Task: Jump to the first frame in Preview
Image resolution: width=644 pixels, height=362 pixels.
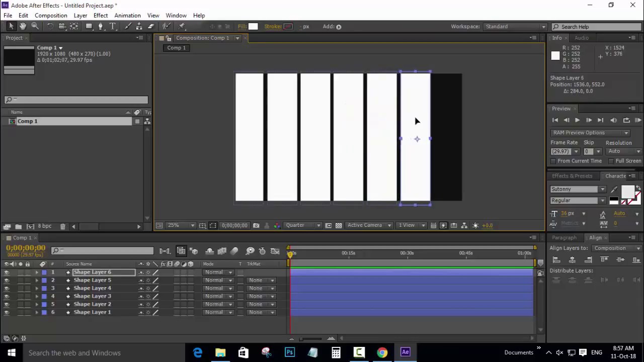Action: click(x=555, y=120)
